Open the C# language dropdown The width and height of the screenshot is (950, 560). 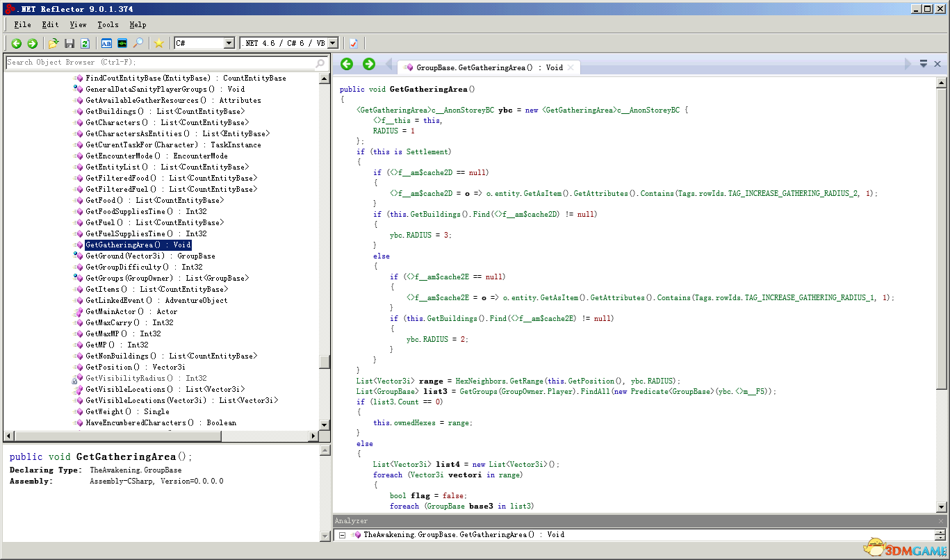point(229,43)
